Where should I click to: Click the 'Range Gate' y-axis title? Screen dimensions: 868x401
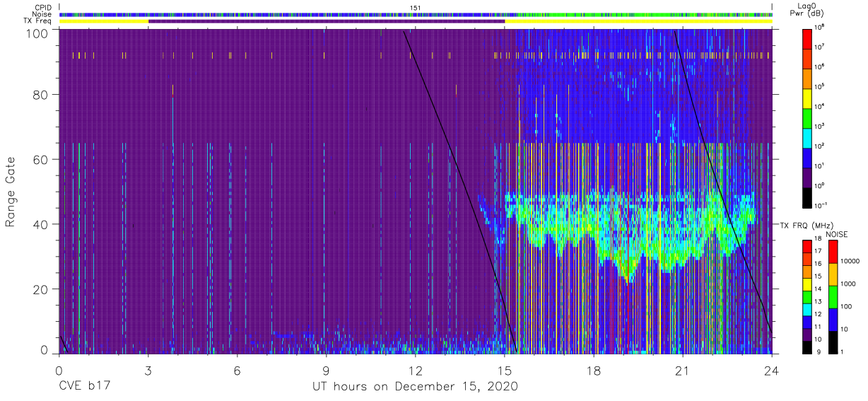click(x=11, y=191)
